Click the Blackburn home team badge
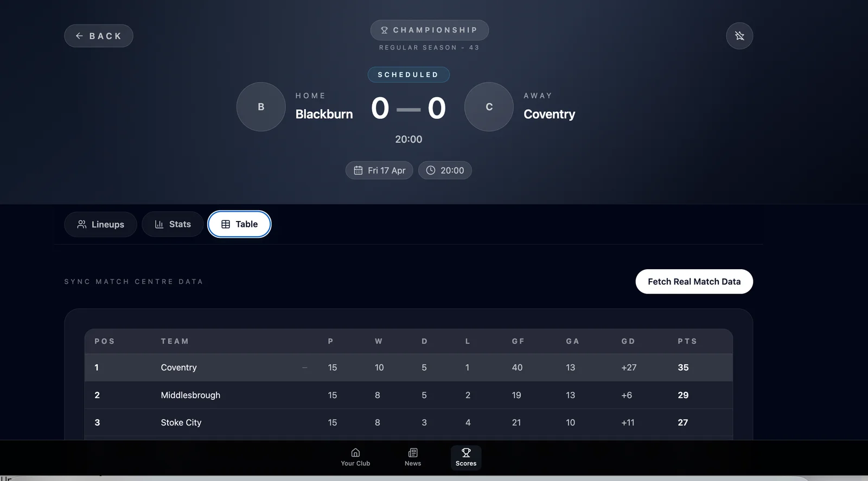The image size is (868, 481). click(x=261, y=107)
